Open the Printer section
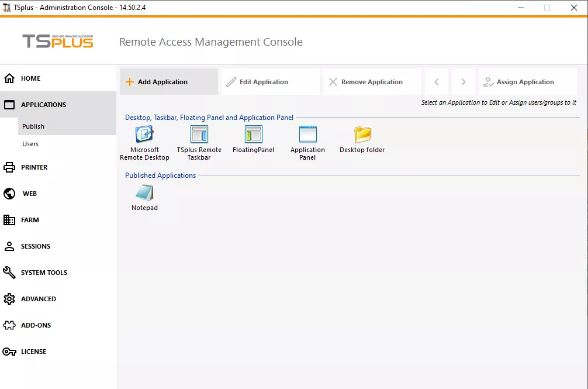Viewport: 588px width, 389px height. pos(34,167)
